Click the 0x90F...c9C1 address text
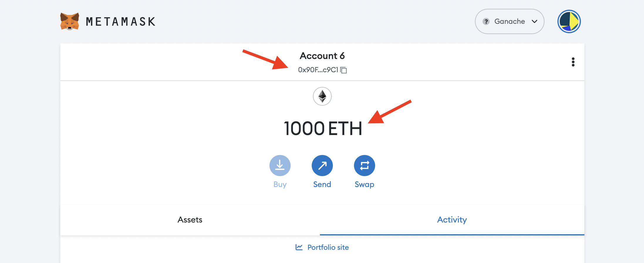Image resolution: width=644 pixels, height=263 pixels. click(318, 70)
